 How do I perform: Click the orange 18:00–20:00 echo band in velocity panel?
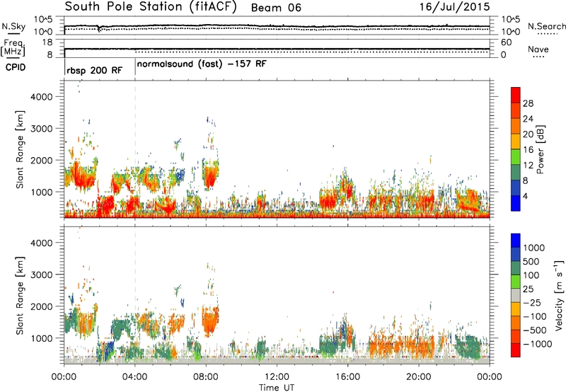pos(401,344)
